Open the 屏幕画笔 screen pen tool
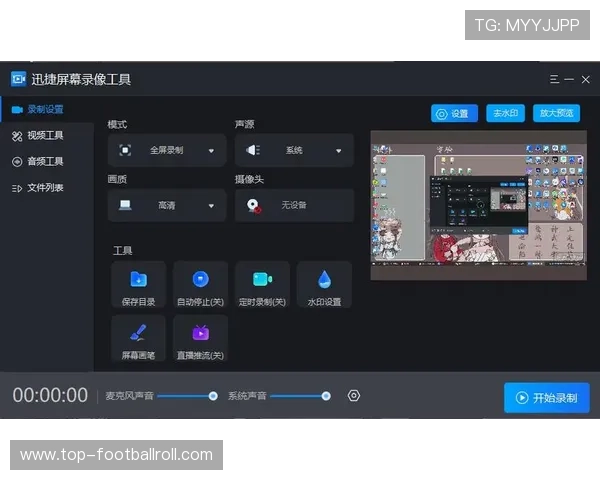The width and height of the screenshot is (600, 480). pos(139,338)
